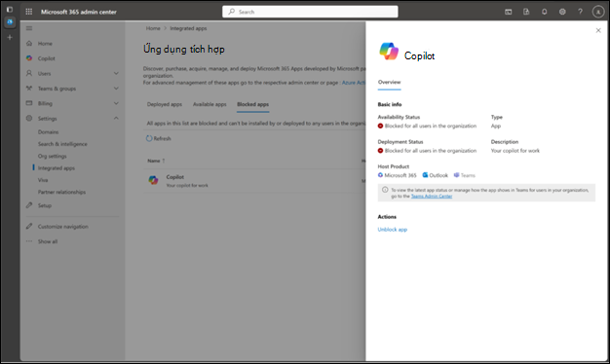The image size is (610, 364).
Task: Click the Teams host product icon
Action: pyautogui.click(x=456, y=175)
